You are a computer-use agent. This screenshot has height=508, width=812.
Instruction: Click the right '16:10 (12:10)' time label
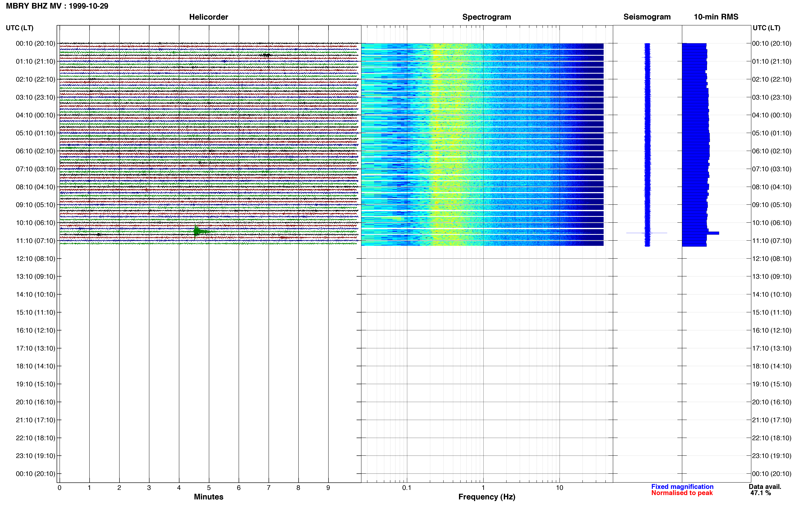click(772, 330)
